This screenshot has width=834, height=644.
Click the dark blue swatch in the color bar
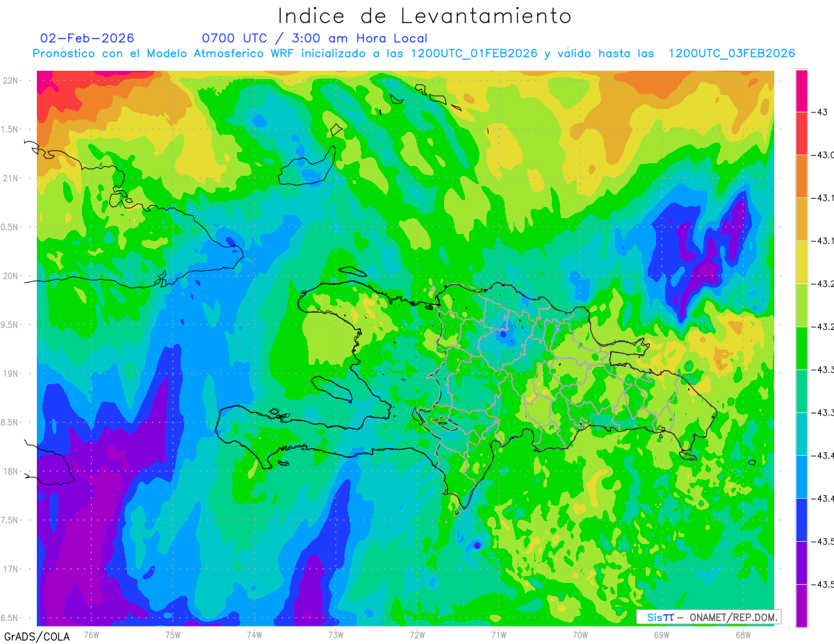click(x=801, y=520)
